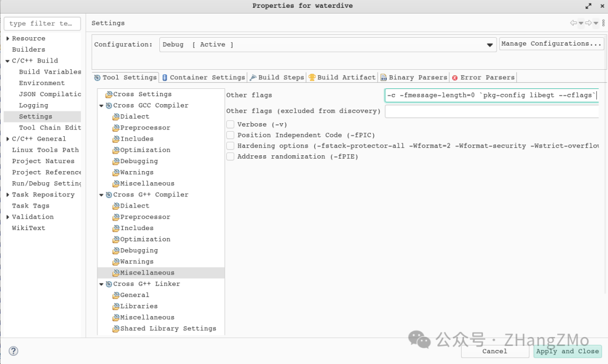Click the type filter text field
Image resolution: width=608 pixels, height=364 pixels.
(x=42, y=24)
